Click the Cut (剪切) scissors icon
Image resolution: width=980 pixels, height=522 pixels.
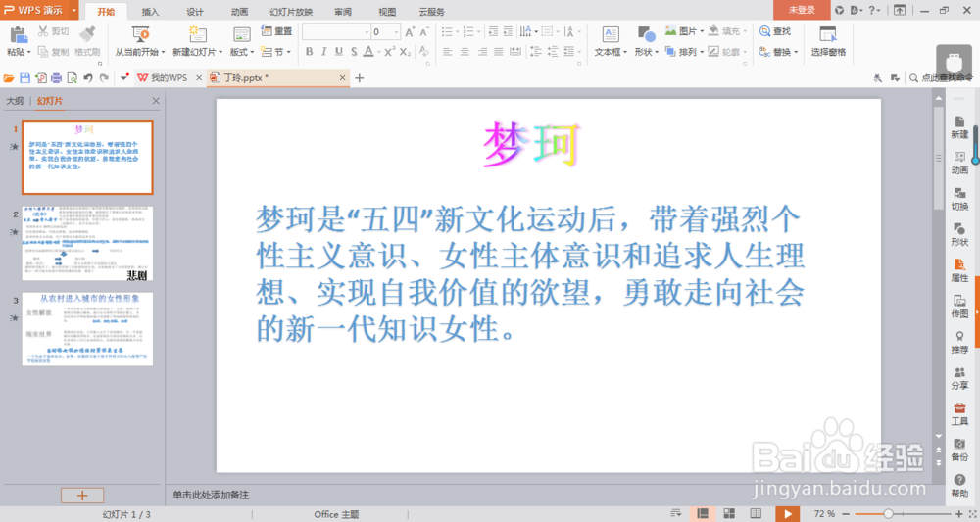pyautogui.click(x=43, y=30)
